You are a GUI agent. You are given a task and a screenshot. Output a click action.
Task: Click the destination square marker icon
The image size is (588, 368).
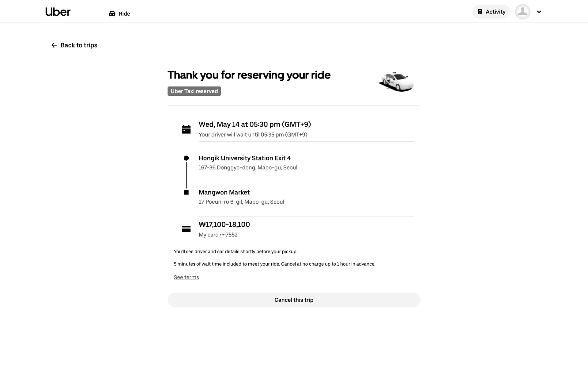(x=186, y=193)
